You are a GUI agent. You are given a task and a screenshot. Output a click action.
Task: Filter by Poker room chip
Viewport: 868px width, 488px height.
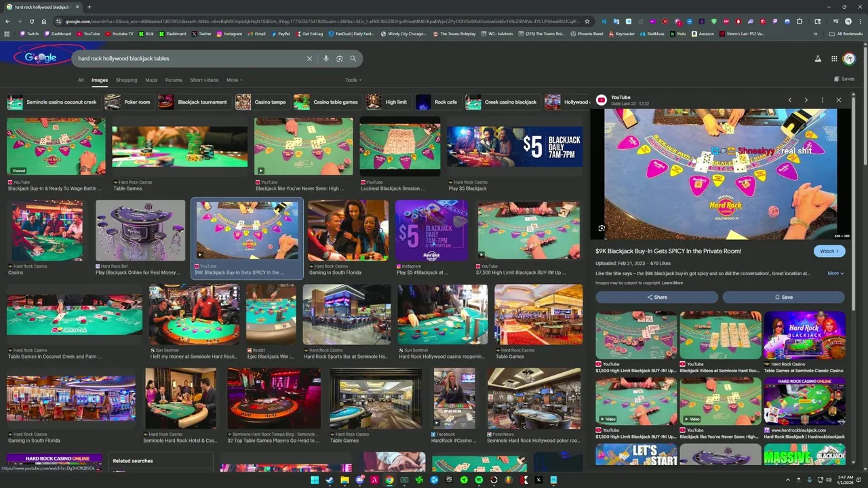[x=128, y=102]
